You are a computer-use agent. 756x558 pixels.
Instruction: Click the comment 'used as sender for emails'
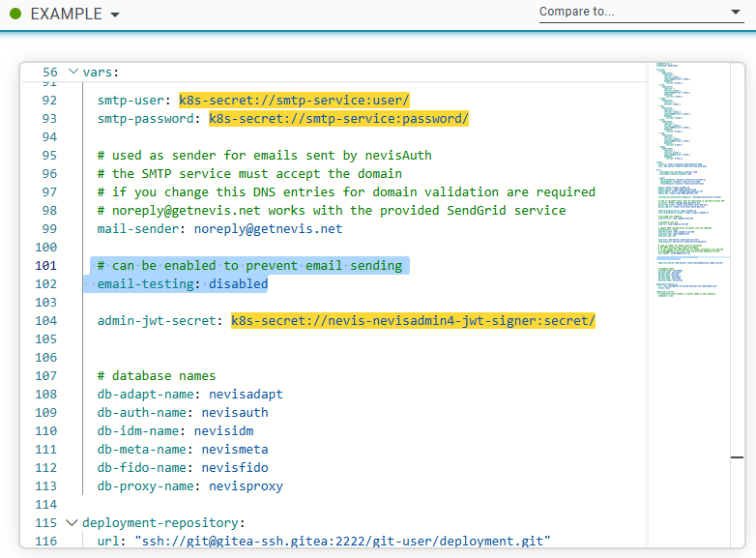[265, 156]
